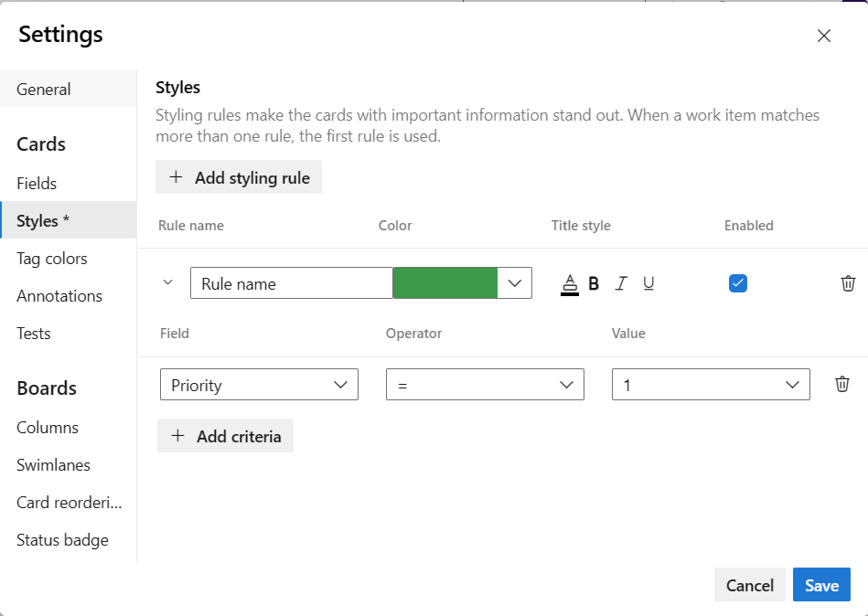Save the settings

click(821, 585)
